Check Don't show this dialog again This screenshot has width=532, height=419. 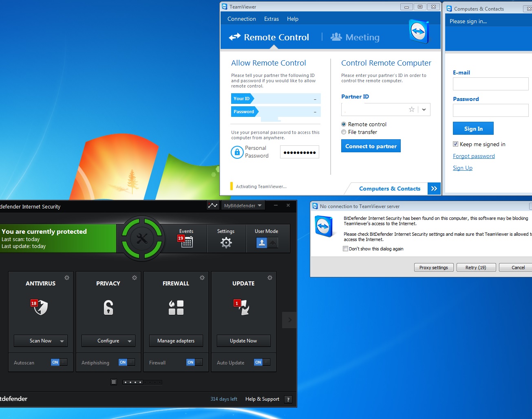coord(346,249)
